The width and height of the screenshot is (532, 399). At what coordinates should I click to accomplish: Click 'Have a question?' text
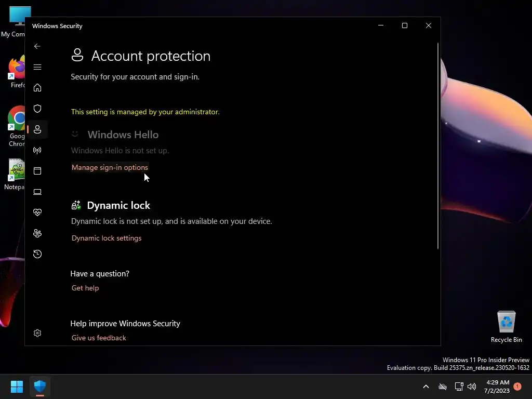point(100,274)
